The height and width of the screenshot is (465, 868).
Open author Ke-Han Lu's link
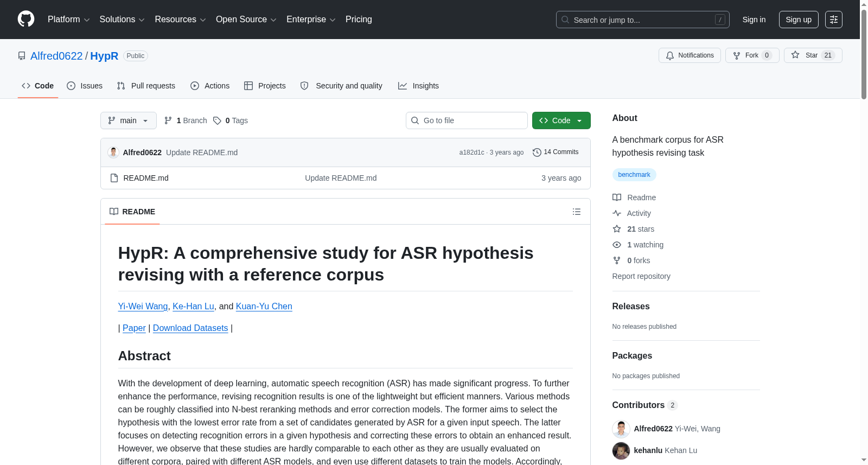(x=193, y=307)
